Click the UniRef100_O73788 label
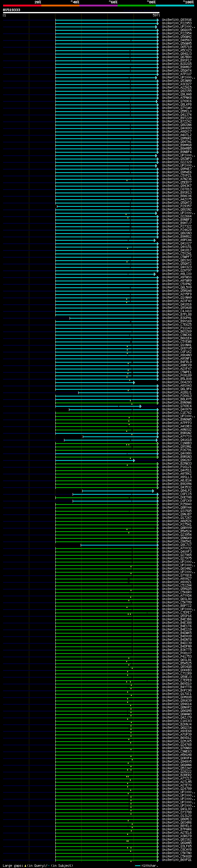197x868 pixels. coord(176,812)
